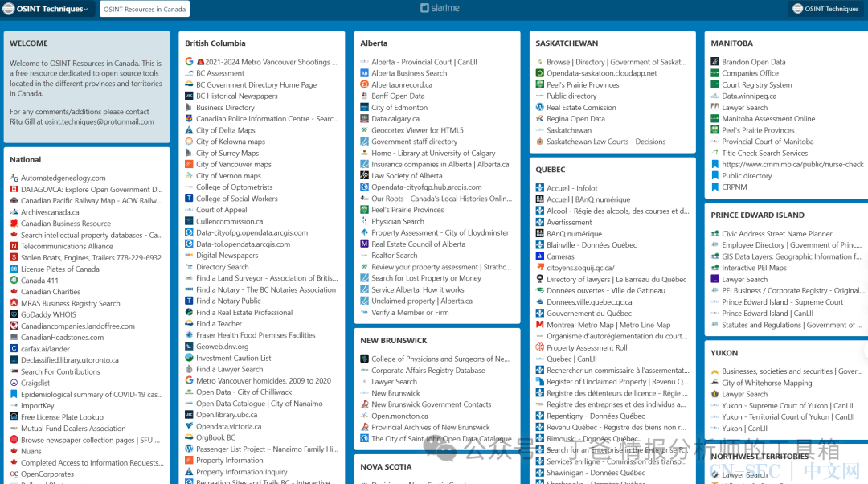
Task: Click the icon beside College of Social Workers
Action: click(x=190, y=199)
